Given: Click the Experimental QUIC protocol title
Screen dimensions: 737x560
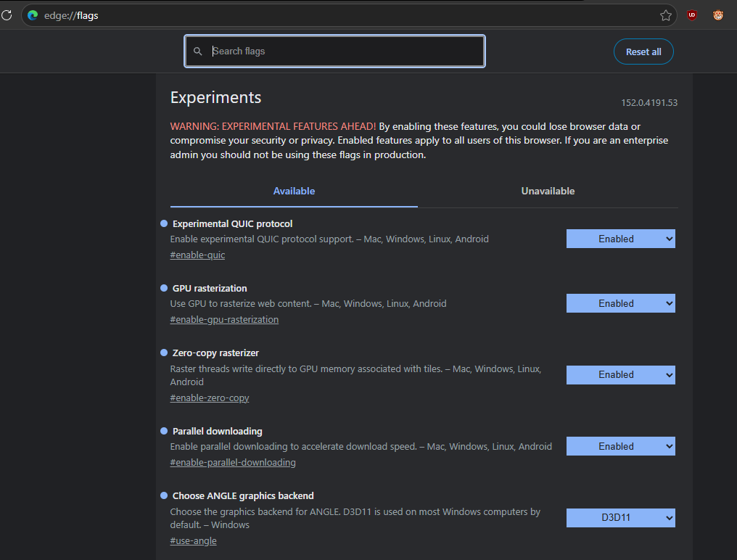Looking at the screenshot, I should click(232, 224).
